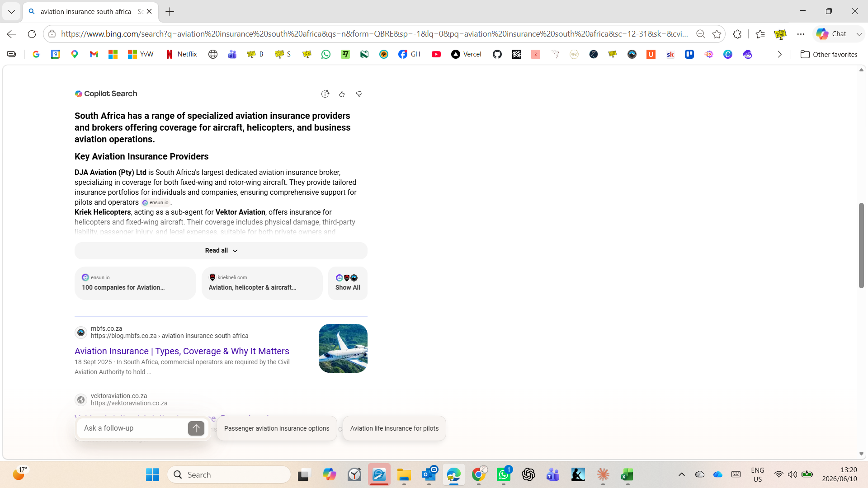Image resolution: width=868 pixels, height=488 pixels.
Task: Expand the Chat dropdown chevron
Action: [x=859, y=34]
